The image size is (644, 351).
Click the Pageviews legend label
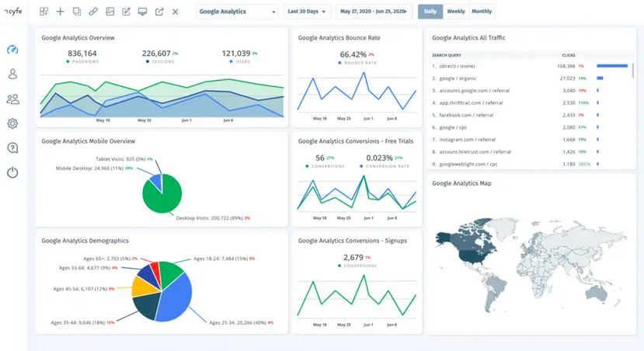click(85, 61)
